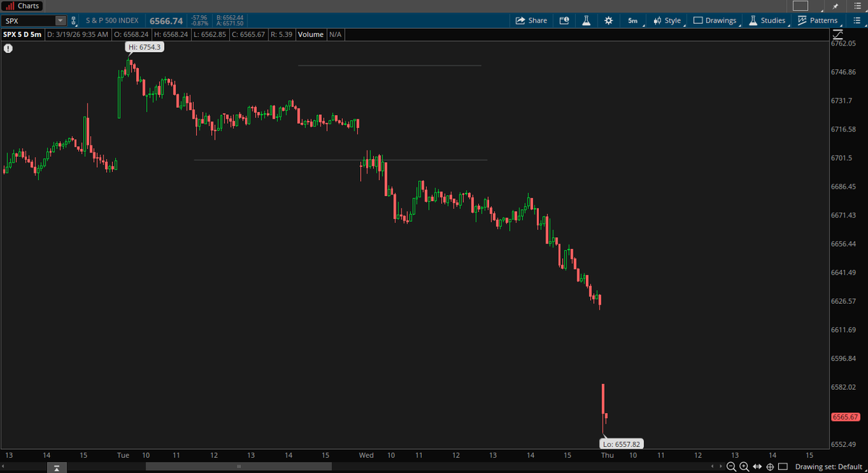This screenshot has height=473, width=868.
Task: Click the Hi: 6754.3 price bubble
Action: point(145,47)
